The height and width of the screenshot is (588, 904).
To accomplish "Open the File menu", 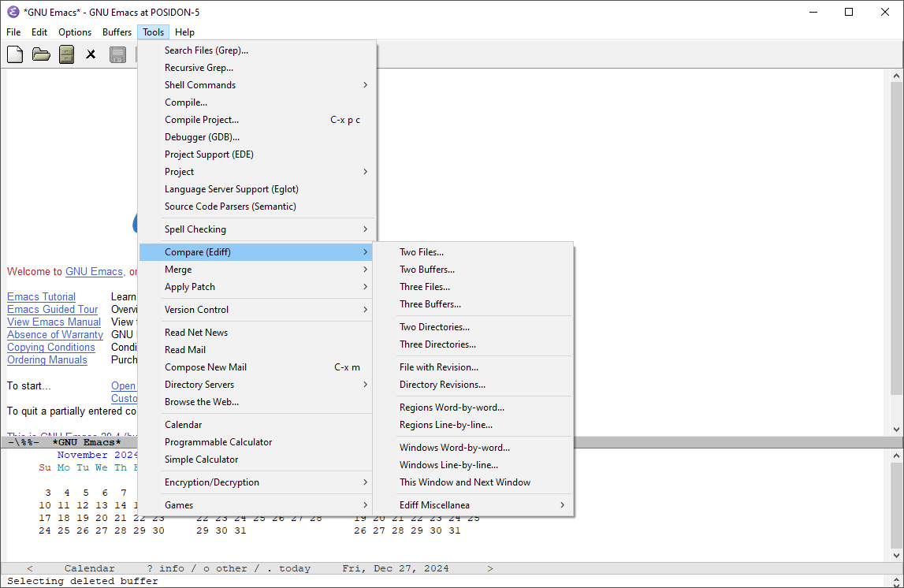I will 13,32.
